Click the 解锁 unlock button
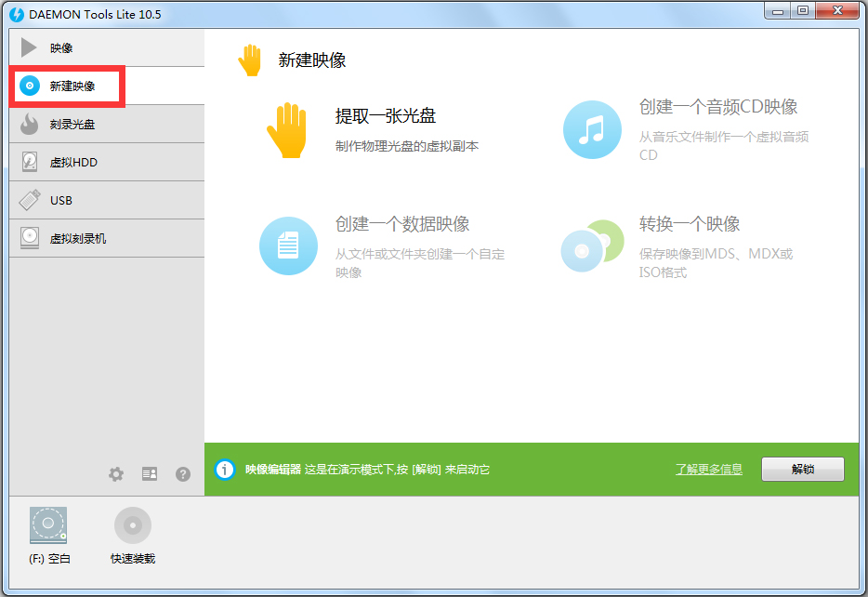Screen dimensions: 868x597 point(803,469)
